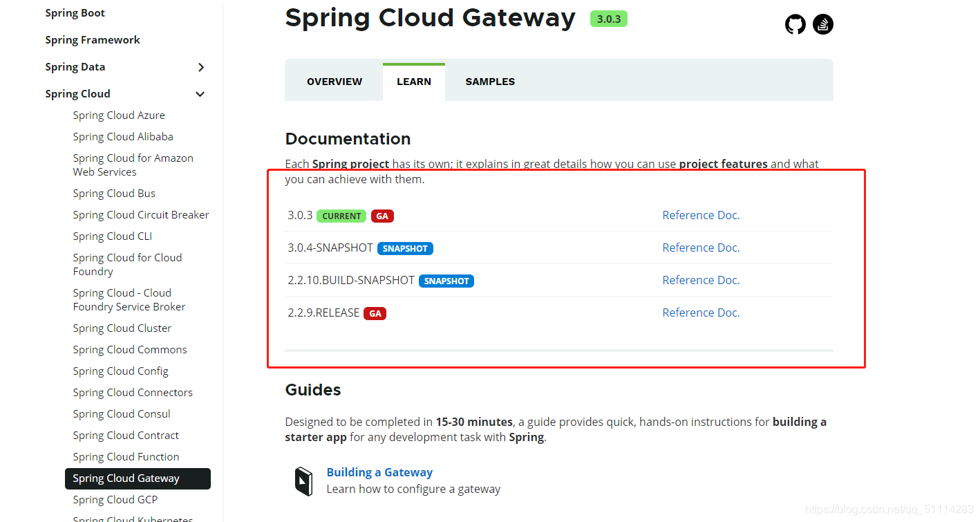
Task: Open Spring Cloud for Amazon Web Services
Action: 133,165
